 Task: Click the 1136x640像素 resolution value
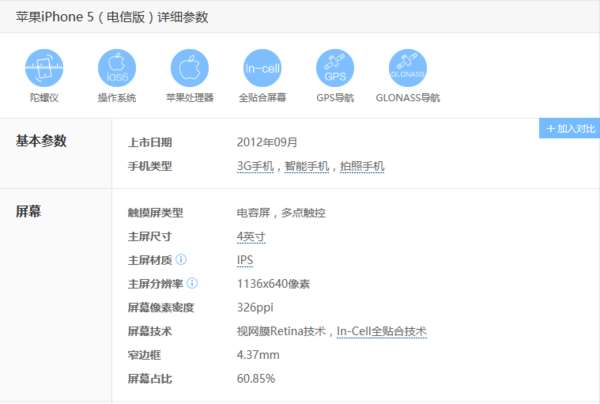[x=273, y=284]
